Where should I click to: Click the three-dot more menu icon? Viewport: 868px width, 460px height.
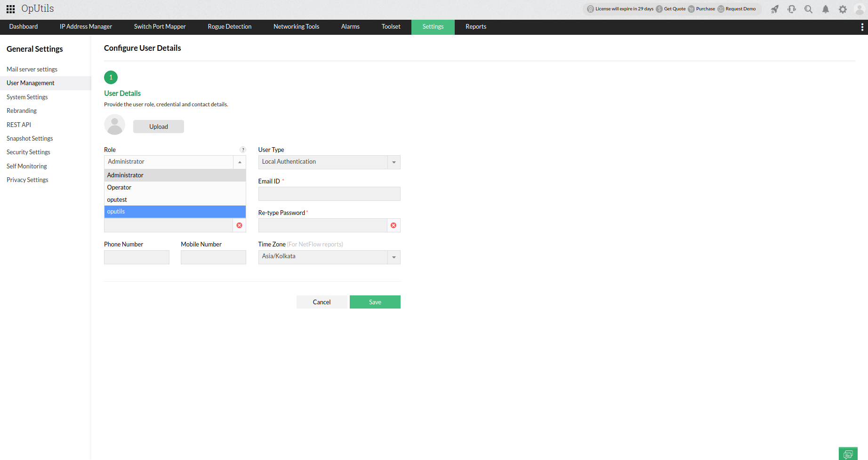tap(862, 27)
